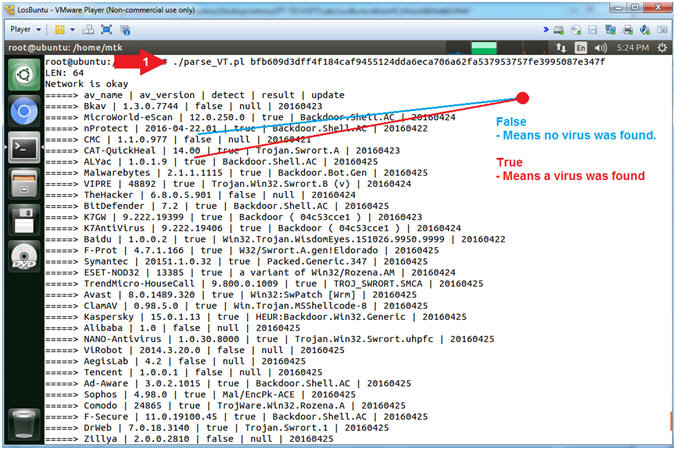Click the Bkav result row
The width and height of the screenshot is (676, 450).
coord(184,106)
